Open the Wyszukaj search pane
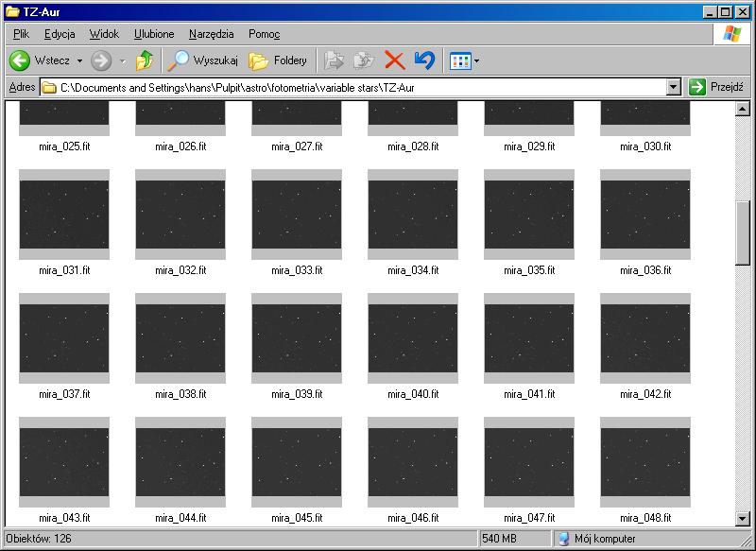Image resolution: width=756 pixels, height=551 pixels. pos(201,60)
